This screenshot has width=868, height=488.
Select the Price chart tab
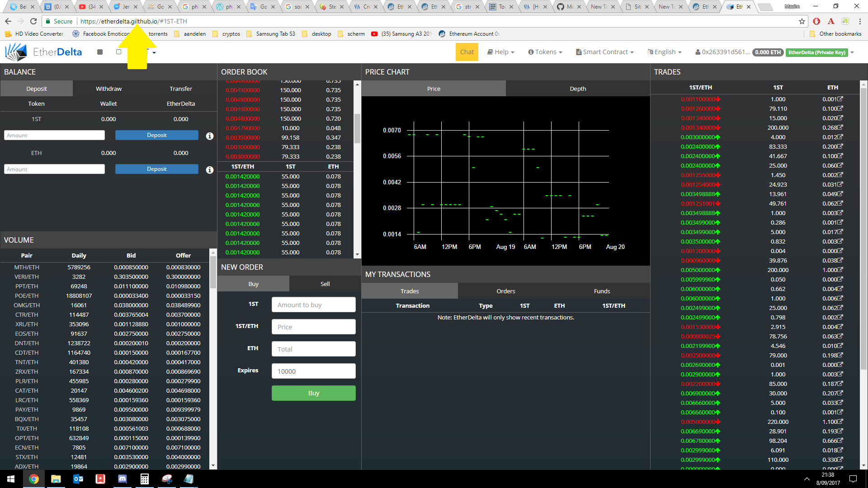(x=434, y=89)
